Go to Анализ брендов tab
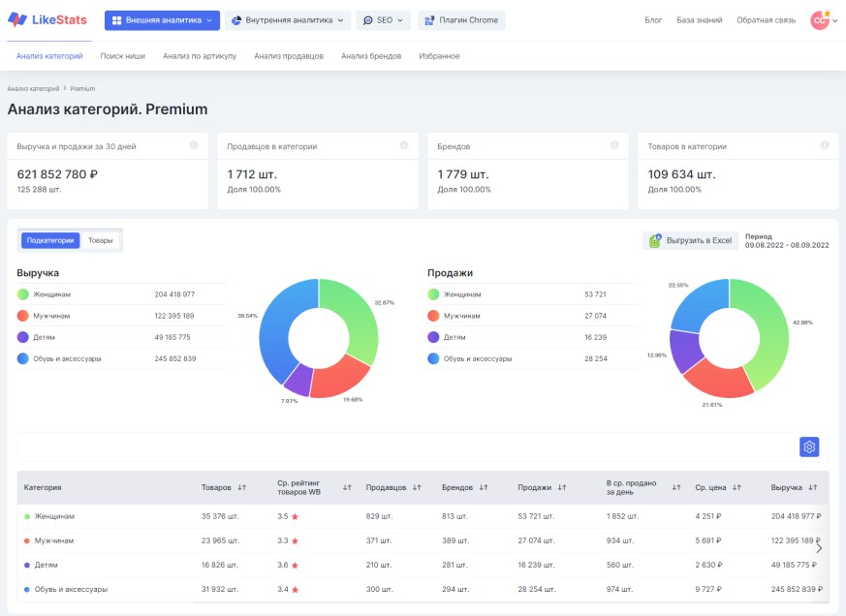 pos(371,56)
